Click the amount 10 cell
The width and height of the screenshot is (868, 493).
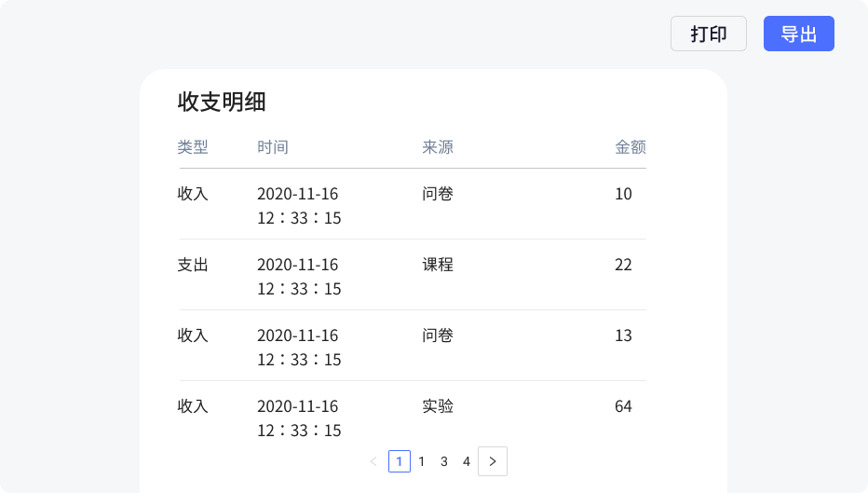(x=623, y=194)
